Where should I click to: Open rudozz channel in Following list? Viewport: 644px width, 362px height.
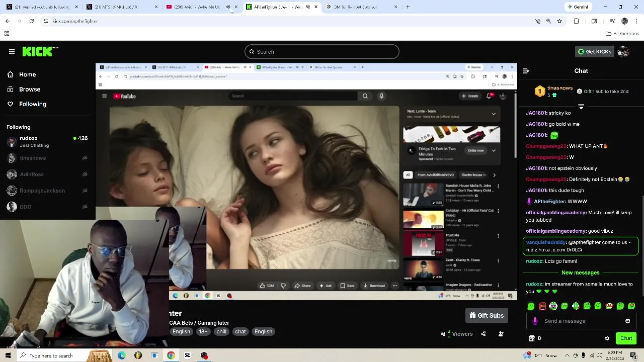click(47, 142)
